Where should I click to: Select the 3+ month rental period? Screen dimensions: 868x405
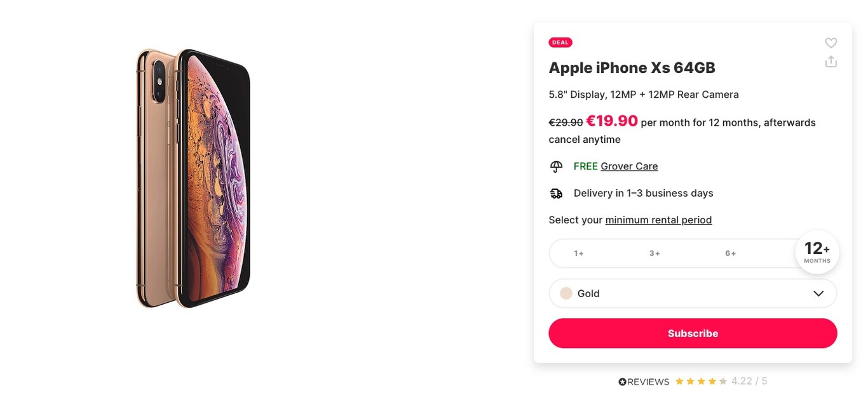(654, 253)
